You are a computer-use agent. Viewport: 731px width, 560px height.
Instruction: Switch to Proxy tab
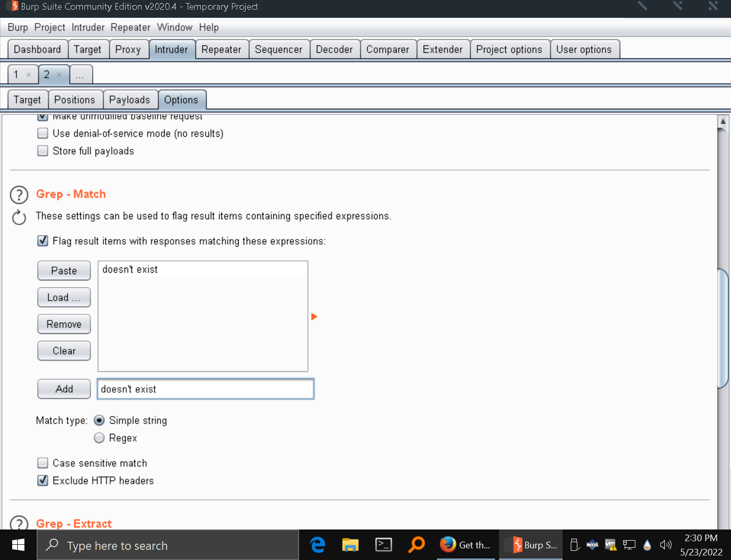(x=128, y=49)
